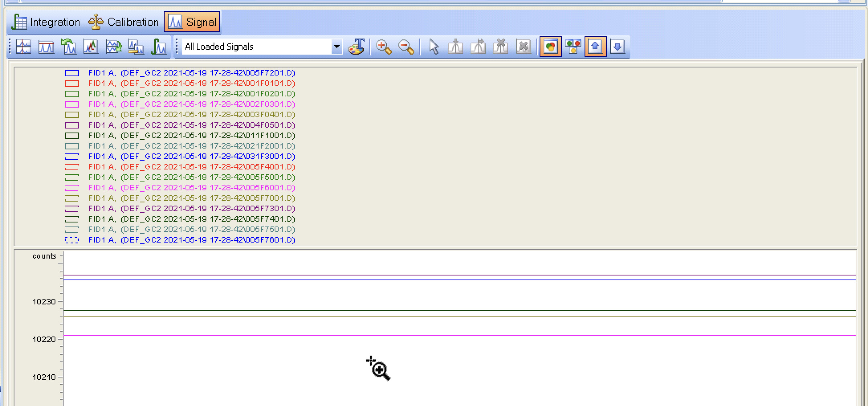Click the topmost purple signal trace in the plot
Image resolution: width=868 pixels, height=406 pixels.
(460, 275)
